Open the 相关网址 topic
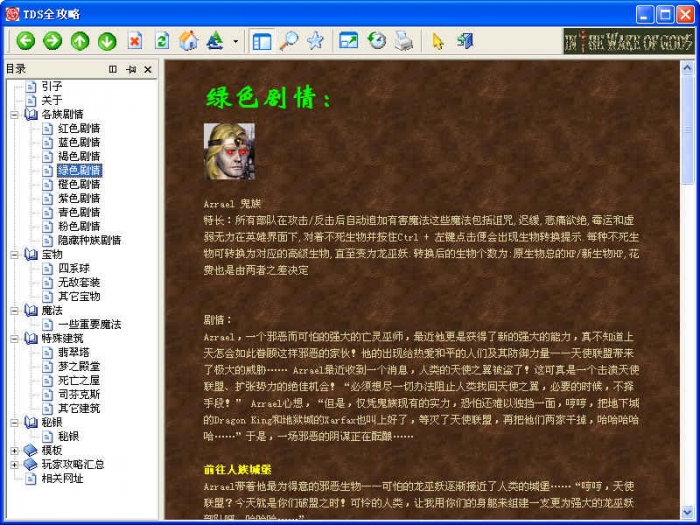 tap(62, 478)
